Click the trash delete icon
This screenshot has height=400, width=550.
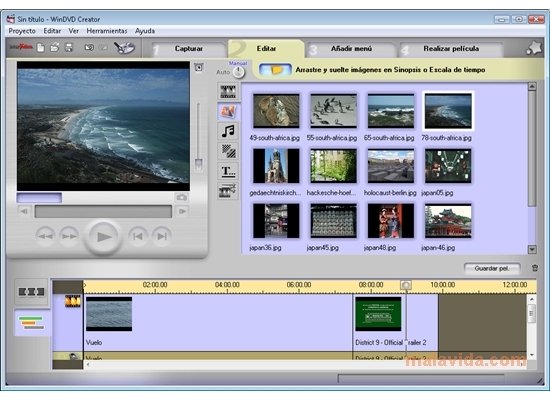click(535, 268)
